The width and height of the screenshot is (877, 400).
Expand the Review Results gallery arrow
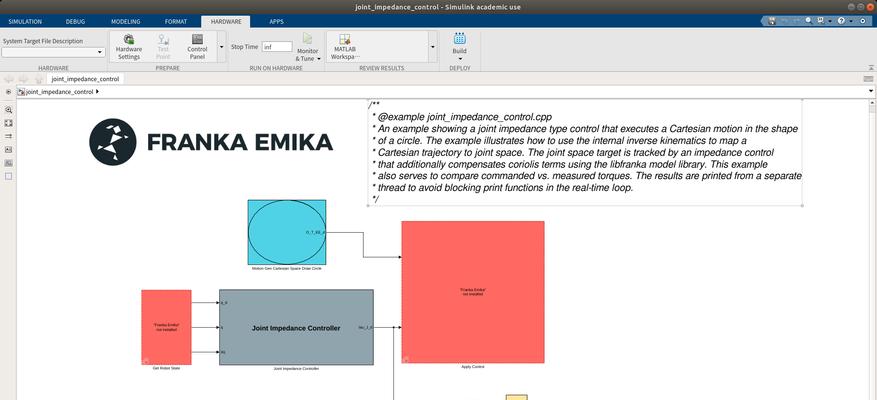432,46
